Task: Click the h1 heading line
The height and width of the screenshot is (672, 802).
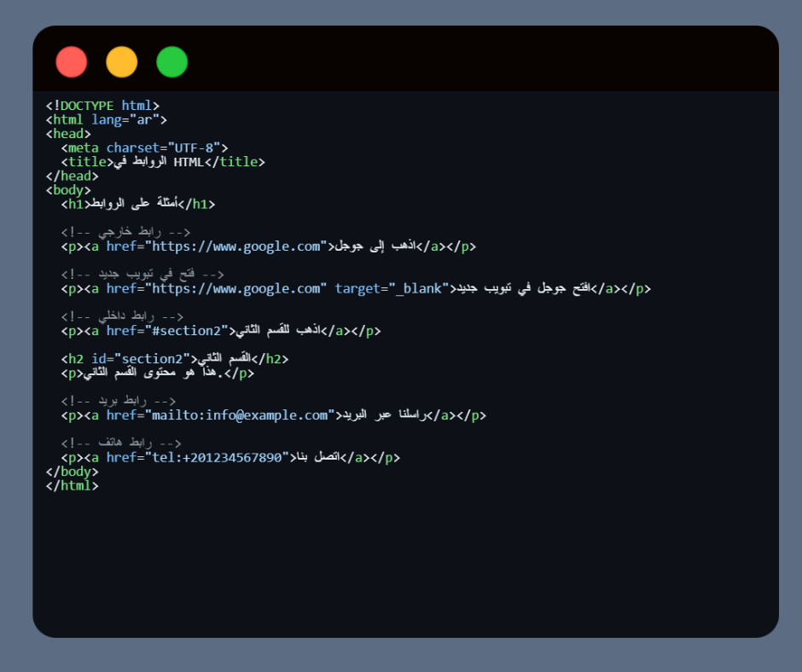Action: (137, 204)
